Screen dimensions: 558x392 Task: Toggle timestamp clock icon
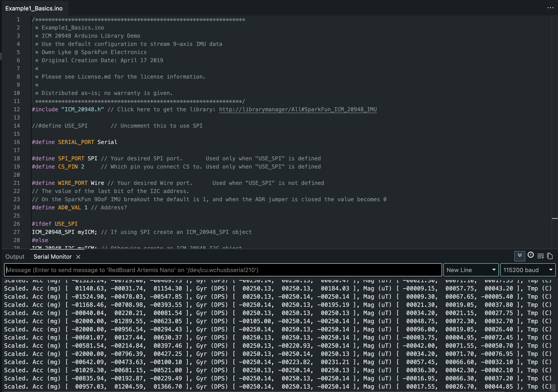point(530,255)
